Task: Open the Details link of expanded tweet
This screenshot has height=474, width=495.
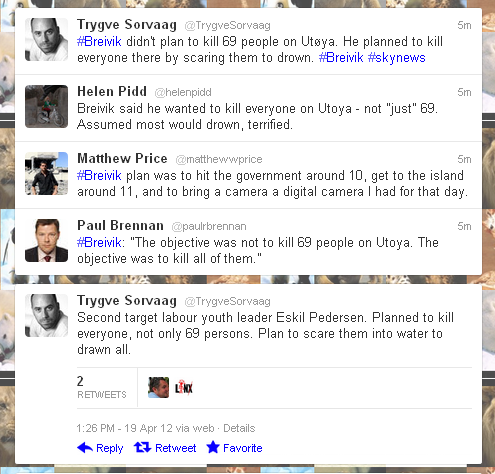Action: point(239,428)
